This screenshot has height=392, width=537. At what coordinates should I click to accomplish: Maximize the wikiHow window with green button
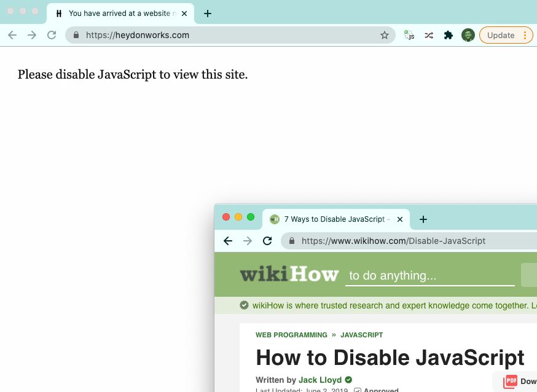click(x=251, y=217)
